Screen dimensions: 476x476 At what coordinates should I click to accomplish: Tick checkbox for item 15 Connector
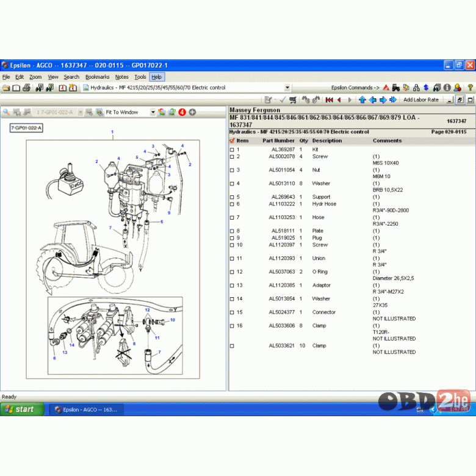[232, 312]
